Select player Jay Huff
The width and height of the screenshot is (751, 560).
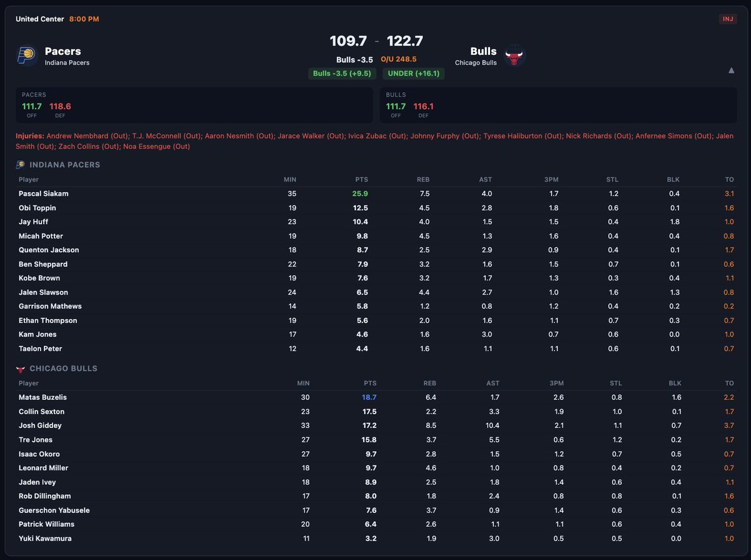point(33,222)
